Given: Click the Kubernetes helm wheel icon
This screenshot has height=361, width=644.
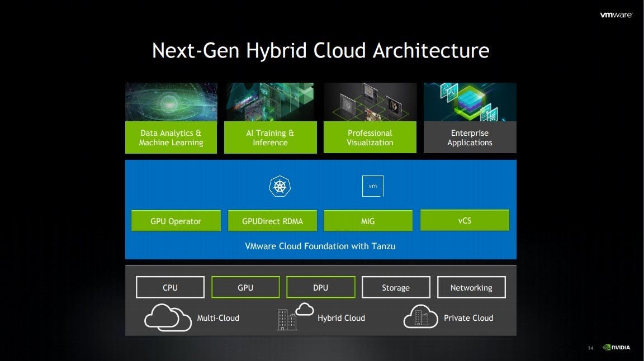Looking at the screenshot, I should [x=280, y=186].
